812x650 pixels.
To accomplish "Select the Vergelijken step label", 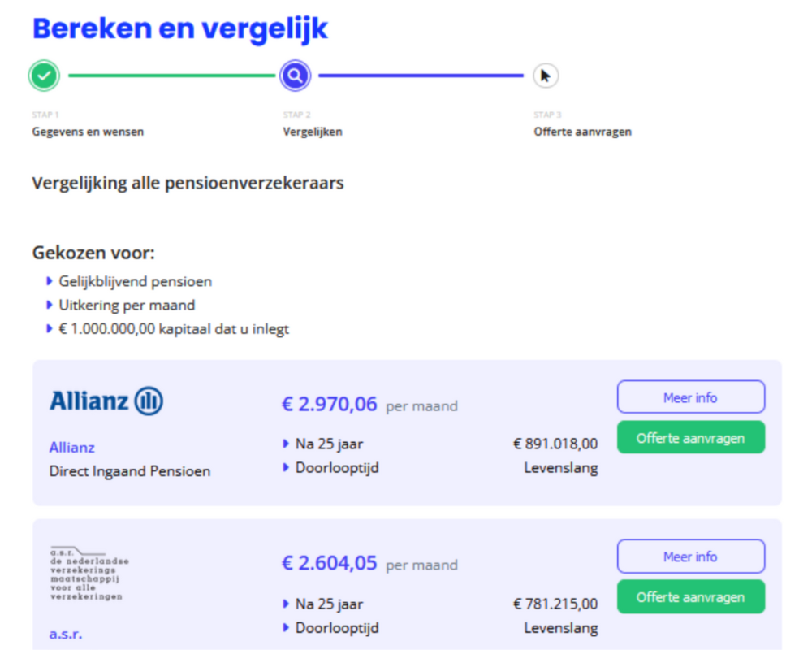I will click(313, 132).
